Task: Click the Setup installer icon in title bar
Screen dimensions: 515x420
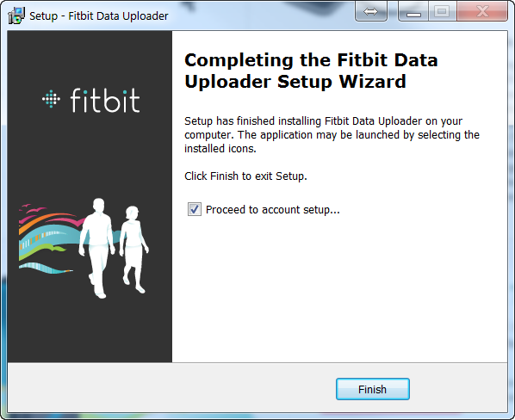Action: click(16, 15)
